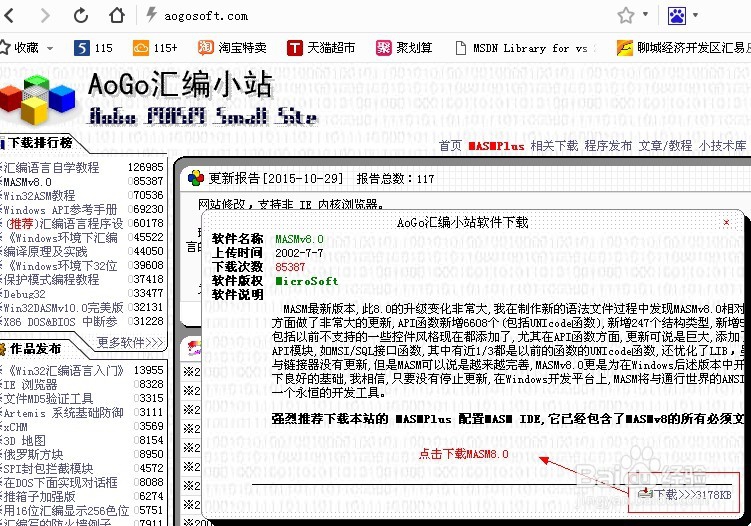The image size is (751, 526).
Task: Expand the dropdown next to the star icon
Action: click(645, 14)
